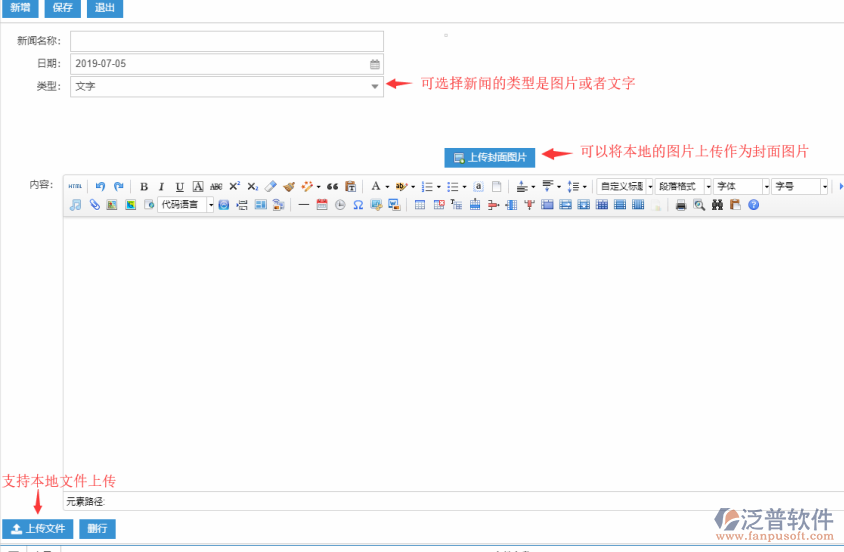Clear formatting with the eraser tool
844x552 pixels.
pyautogui.click(x=271, y=186)
